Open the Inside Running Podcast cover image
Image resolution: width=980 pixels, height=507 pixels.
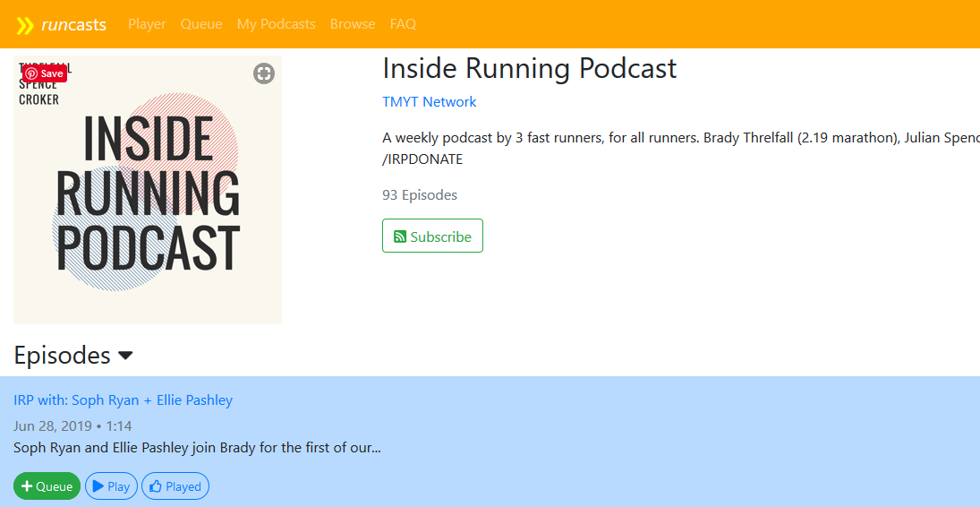click(x=148, y=190)
